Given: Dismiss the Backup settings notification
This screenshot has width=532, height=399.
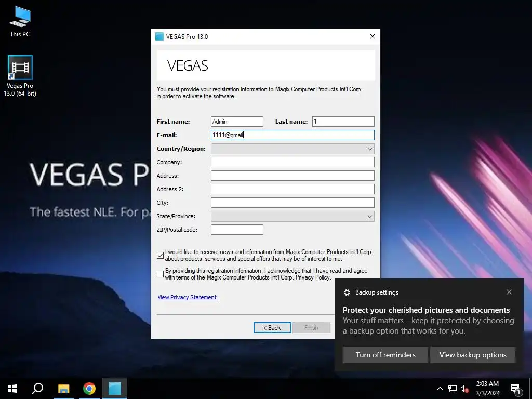Looking at the screenshot, I should point(509,292).
